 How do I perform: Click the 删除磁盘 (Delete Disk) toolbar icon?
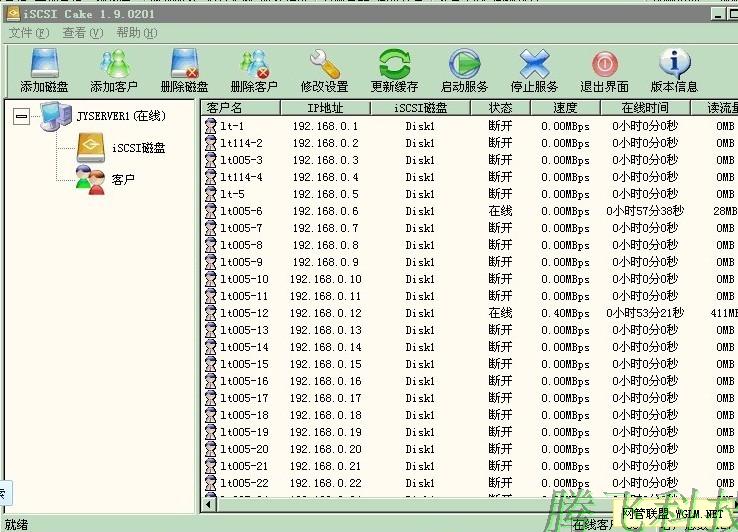[x=184, y=63]
